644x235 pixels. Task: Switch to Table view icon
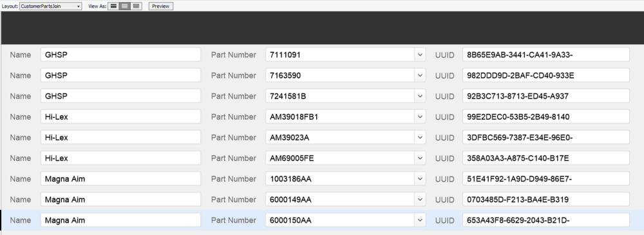[136, 6]
